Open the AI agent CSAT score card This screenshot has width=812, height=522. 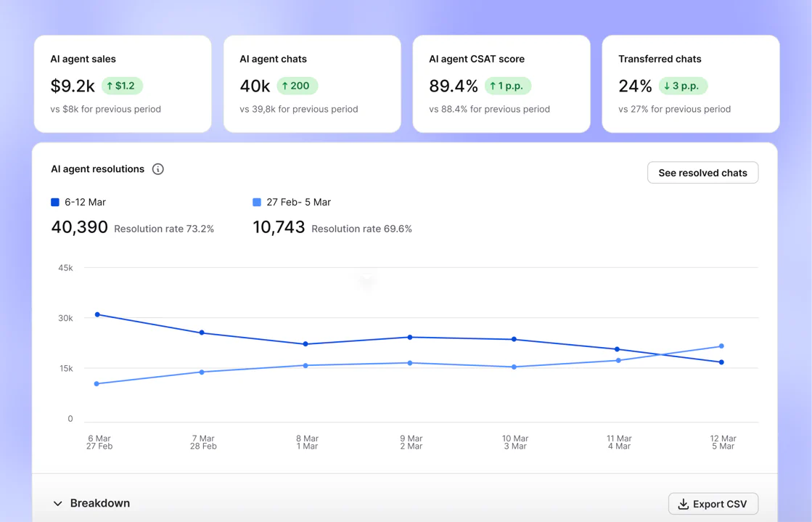coord(501,84)
